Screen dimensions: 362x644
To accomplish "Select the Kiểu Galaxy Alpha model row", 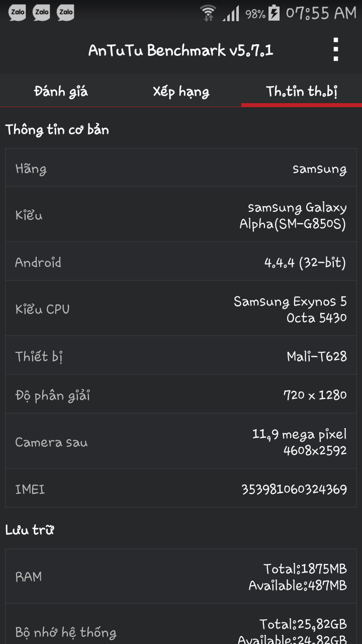I will click(181, 215).
